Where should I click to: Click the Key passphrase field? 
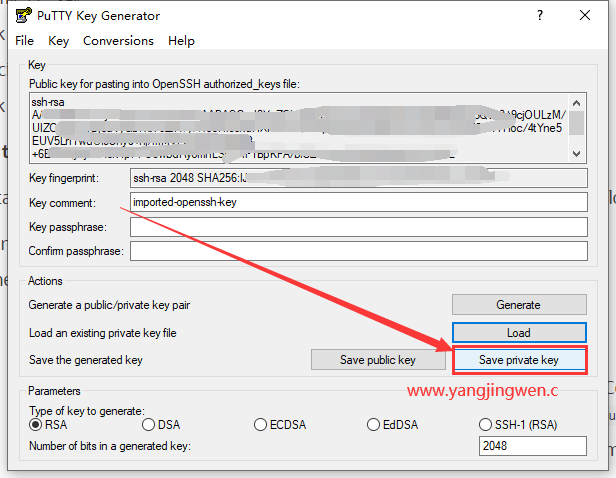pos(359,227)
